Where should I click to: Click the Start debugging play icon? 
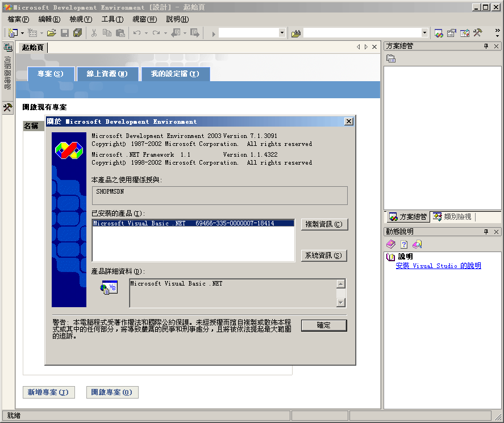(214, 33)
